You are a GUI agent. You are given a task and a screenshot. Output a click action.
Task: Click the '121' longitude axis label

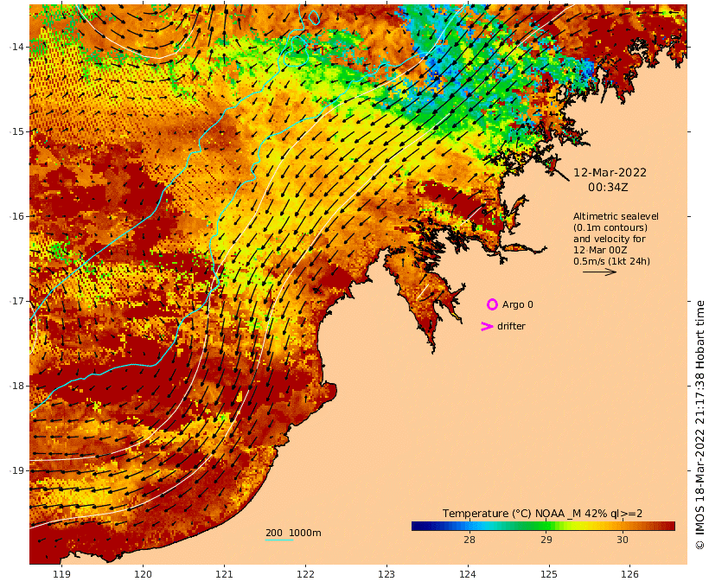224,574
